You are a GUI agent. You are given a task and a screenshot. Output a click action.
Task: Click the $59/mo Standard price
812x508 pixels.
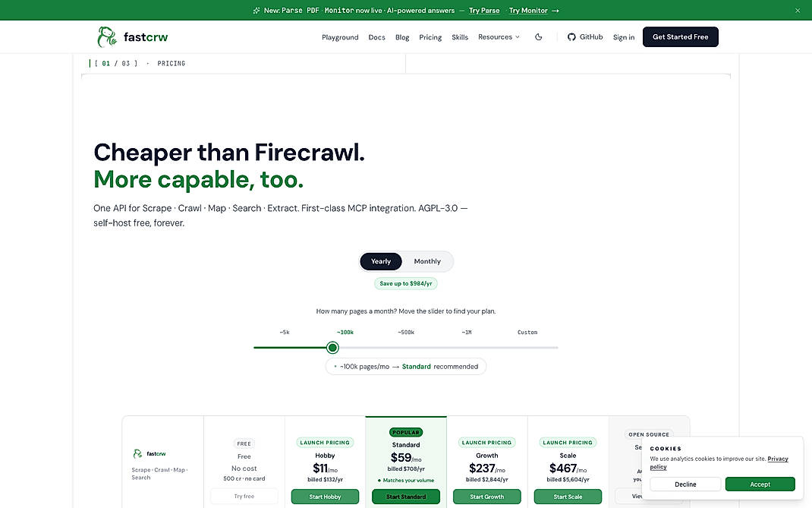[x=406, y=458]
